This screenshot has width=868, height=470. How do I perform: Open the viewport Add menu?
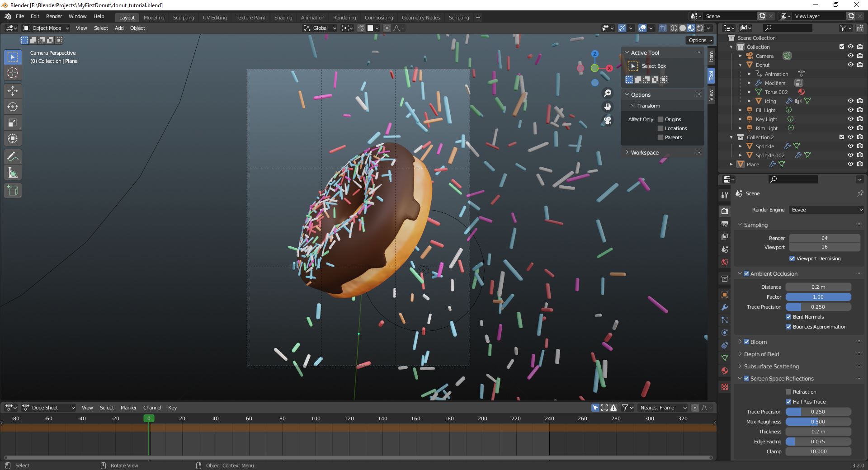119,28
